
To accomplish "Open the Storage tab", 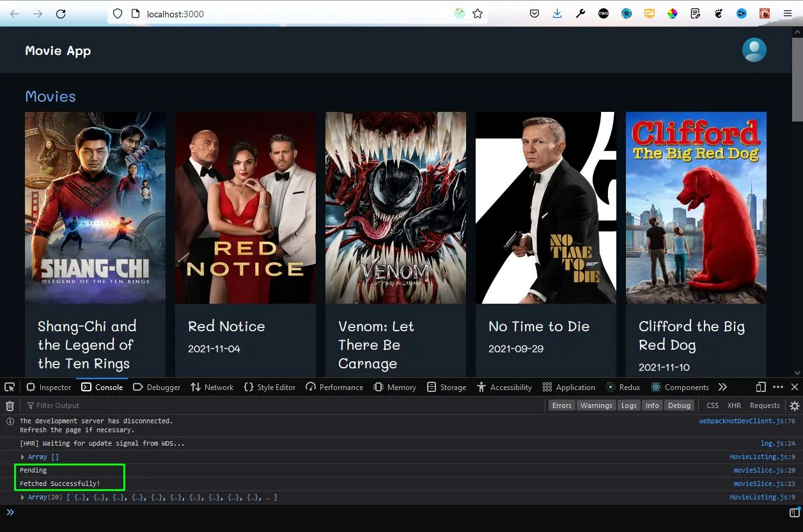I will [447, 387].
